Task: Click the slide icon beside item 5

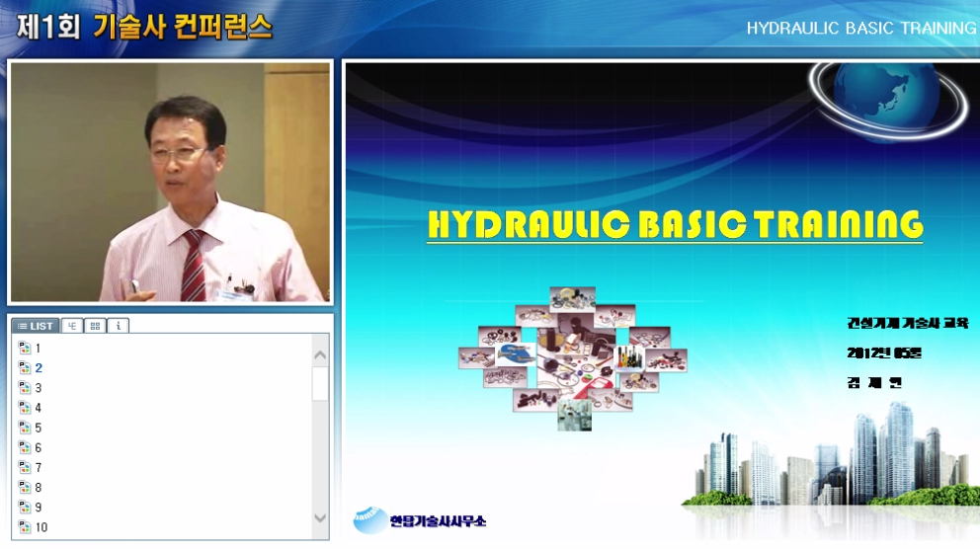Action: [25, 428]
